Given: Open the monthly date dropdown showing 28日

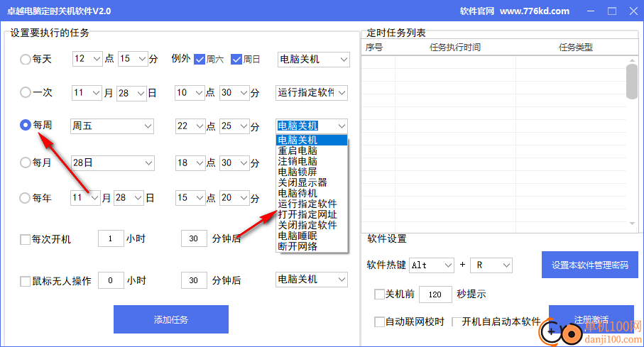Looking at the screenshot, I should coord(112,163).
